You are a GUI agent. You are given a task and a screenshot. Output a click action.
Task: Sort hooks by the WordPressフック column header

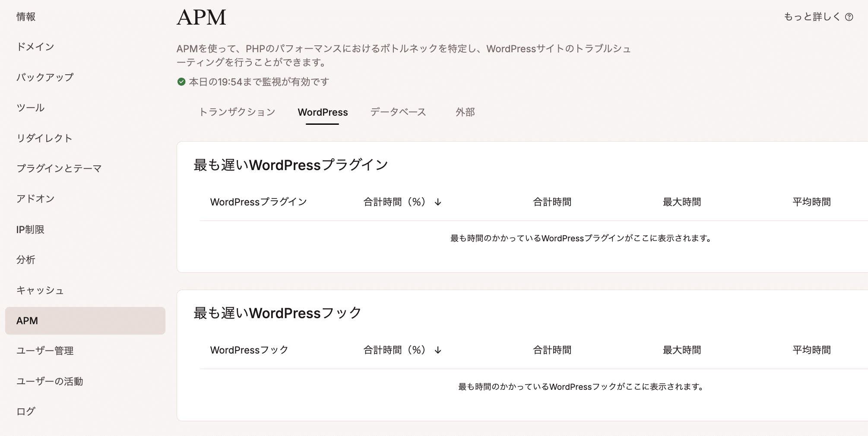249,351
